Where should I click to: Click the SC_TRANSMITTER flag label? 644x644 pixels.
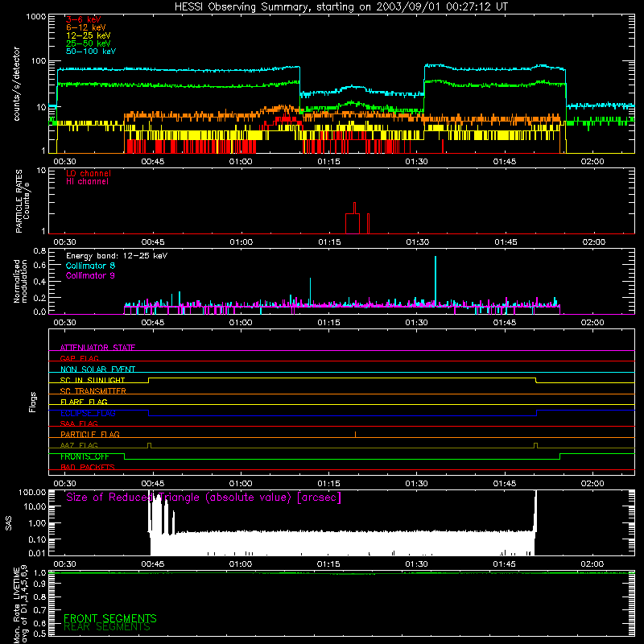tap(93, 390)
